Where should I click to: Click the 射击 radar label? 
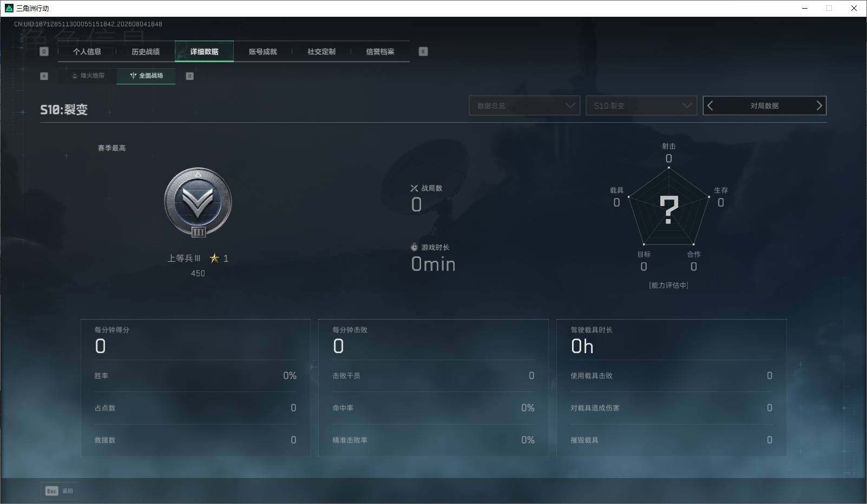tap(669, 146)
